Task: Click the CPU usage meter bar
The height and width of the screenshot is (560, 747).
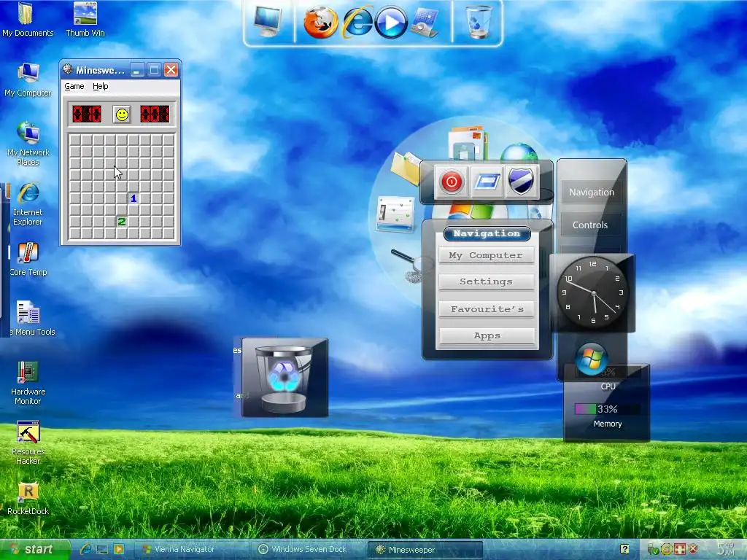Action: [608, 372]
